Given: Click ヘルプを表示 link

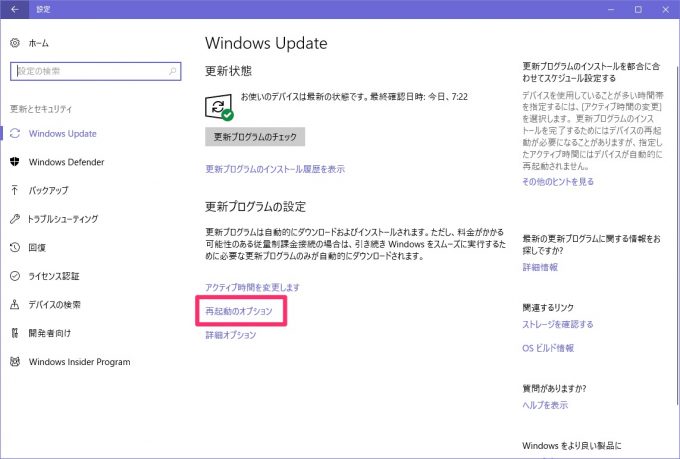Looking at the screenshot, I should coord(545,405).
